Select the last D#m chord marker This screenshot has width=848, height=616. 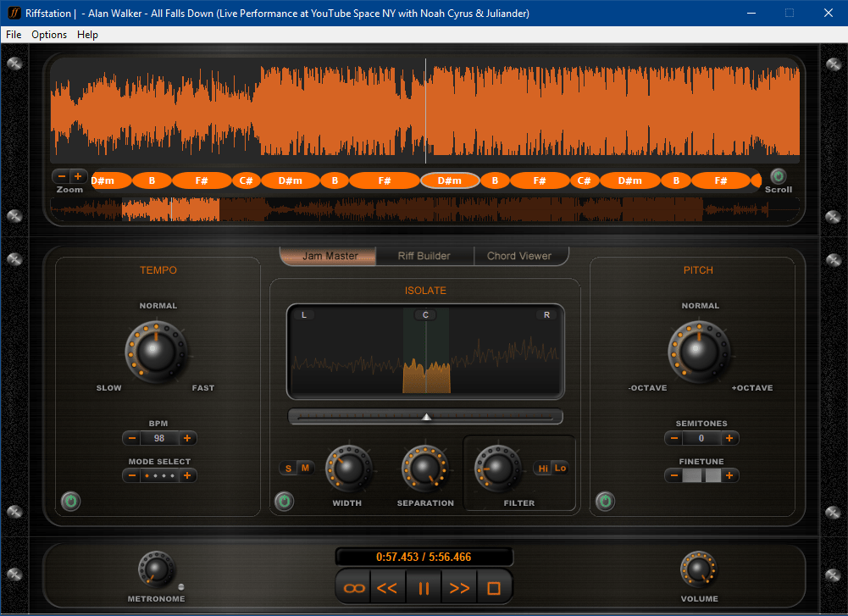[630, 180]
